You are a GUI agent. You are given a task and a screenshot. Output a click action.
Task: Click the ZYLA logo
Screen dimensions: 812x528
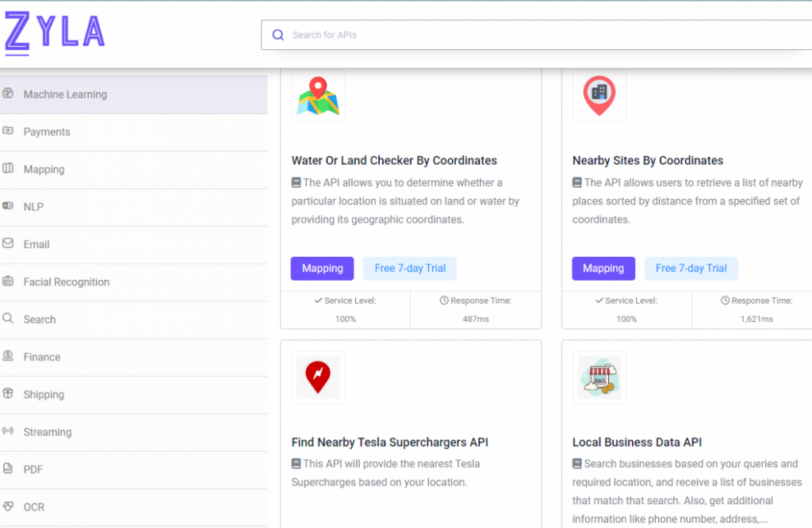pos(55,33)
